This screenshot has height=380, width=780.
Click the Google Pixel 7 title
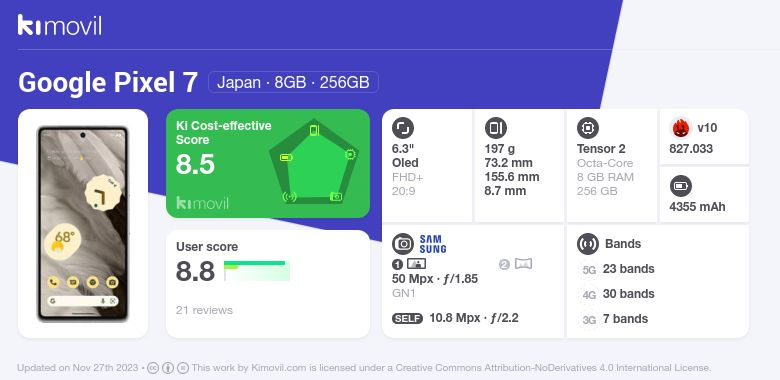pos(108,83)
